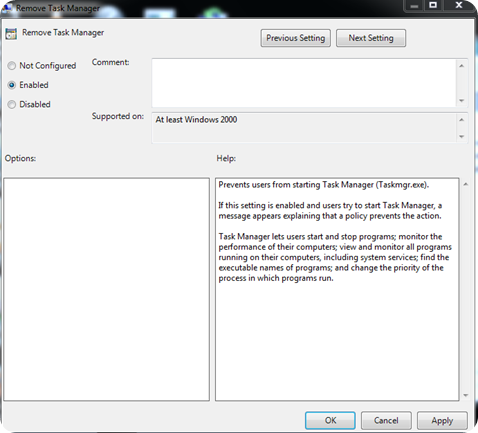Click the empty Options pane
This screenshot has height=433, width=478.
coord(107,289)
